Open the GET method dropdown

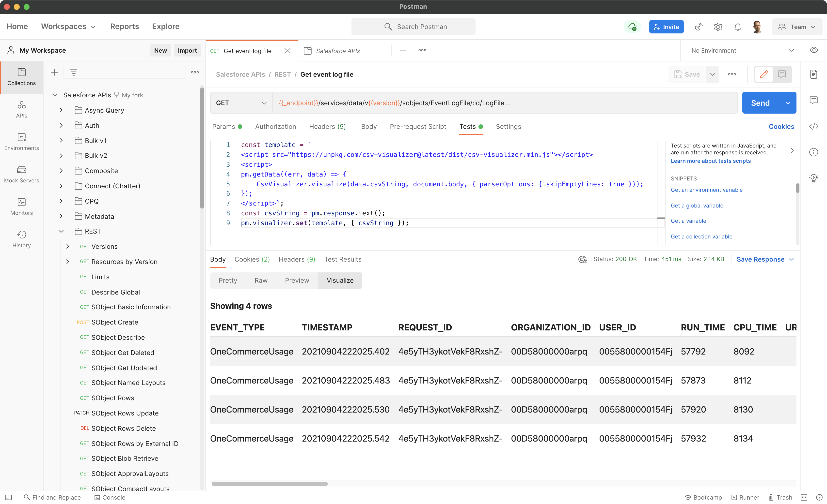(241, 103)
